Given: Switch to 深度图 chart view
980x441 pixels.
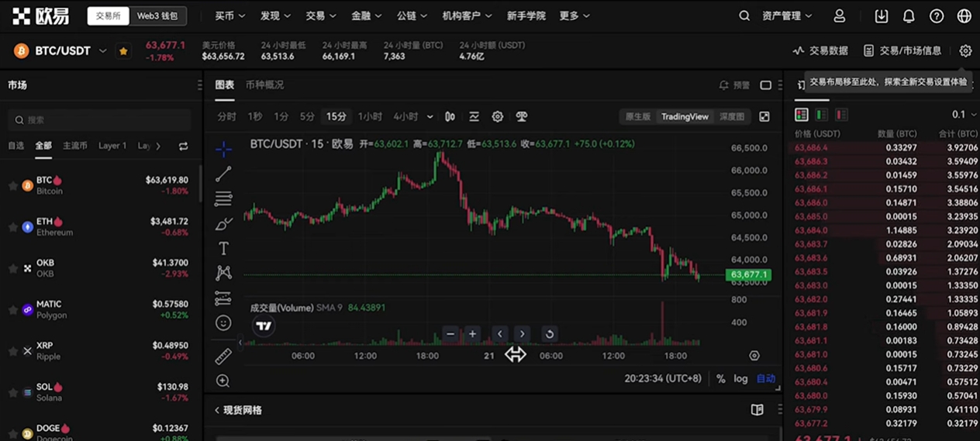Looking at the screenshot, I should click(x=732, y=116).
